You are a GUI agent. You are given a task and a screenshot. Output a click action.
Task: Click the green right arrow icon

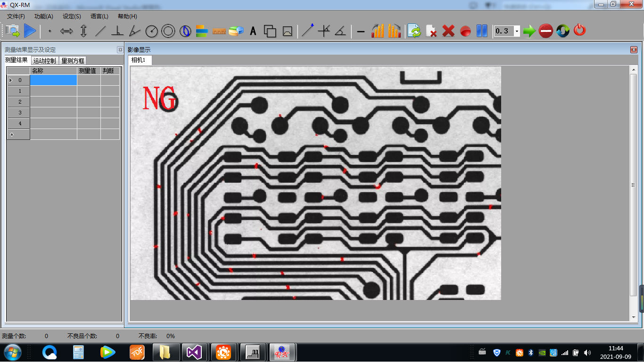click(529, 32)
